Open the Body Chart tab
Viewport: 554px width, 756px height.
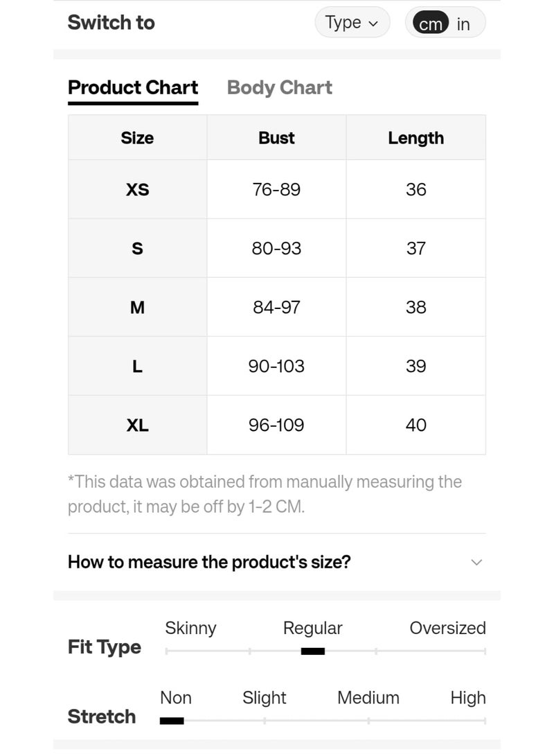[x=279, y=88]
